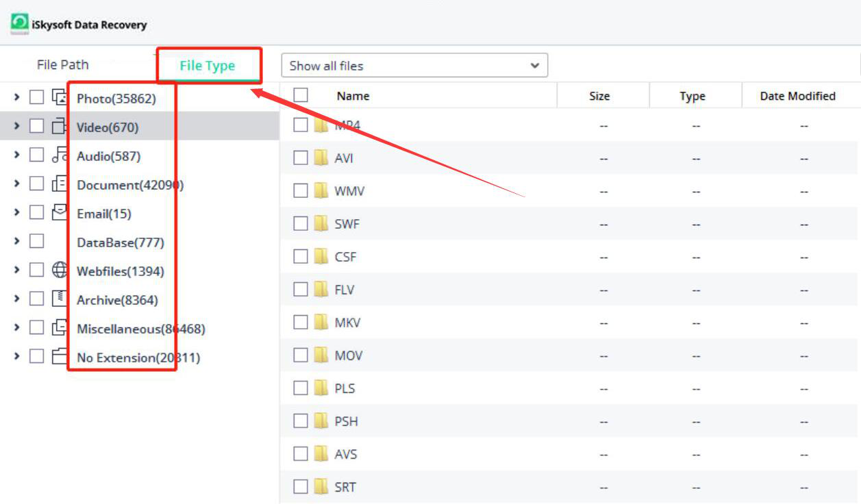
Task: Check the Photo category checkbox
Action: (36, 98)
